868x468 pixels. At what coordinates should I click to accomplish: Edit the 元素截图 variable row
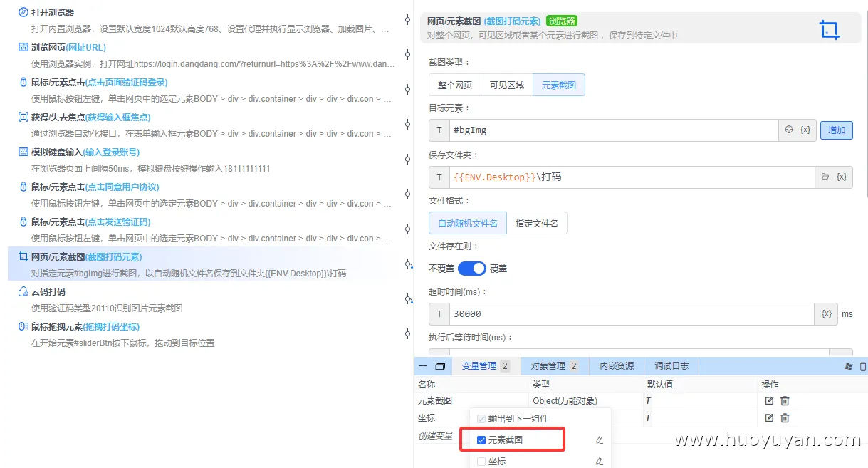point(769,401)
